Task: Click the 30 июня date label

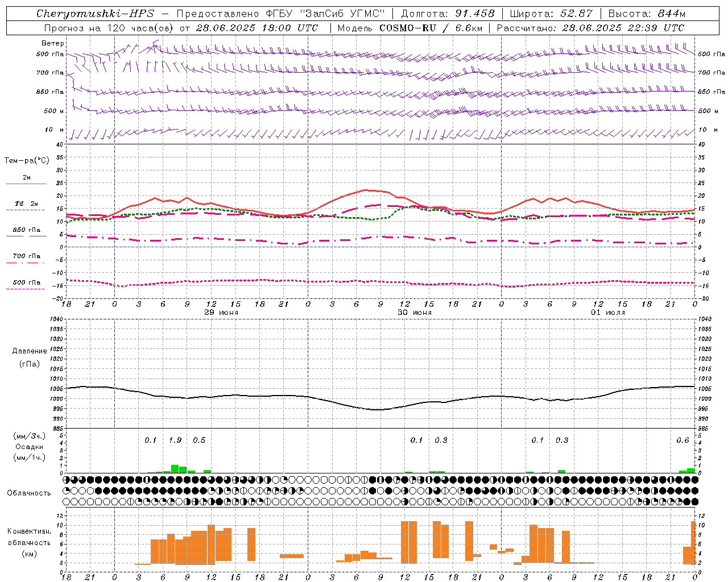Action: (x=415, y=313)
